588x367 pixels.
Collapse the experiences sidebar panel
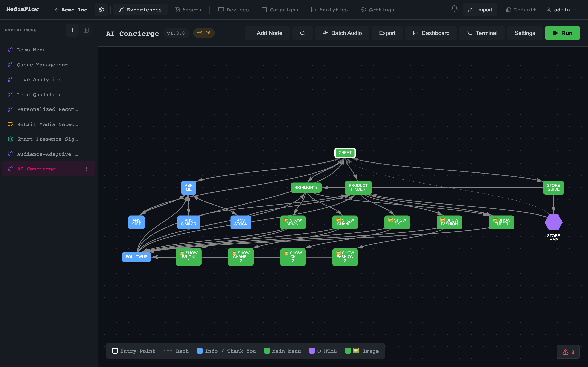(x=86, y=30)
